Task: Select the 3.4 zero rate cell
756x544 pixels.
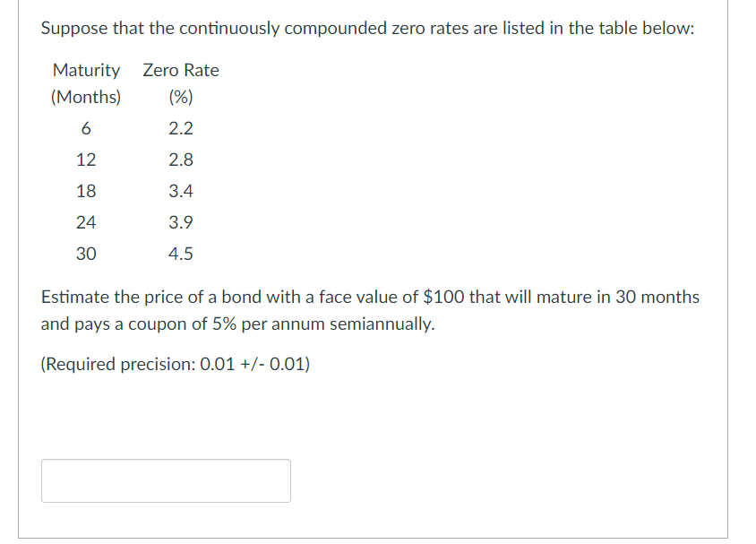Action: [182, 190]
